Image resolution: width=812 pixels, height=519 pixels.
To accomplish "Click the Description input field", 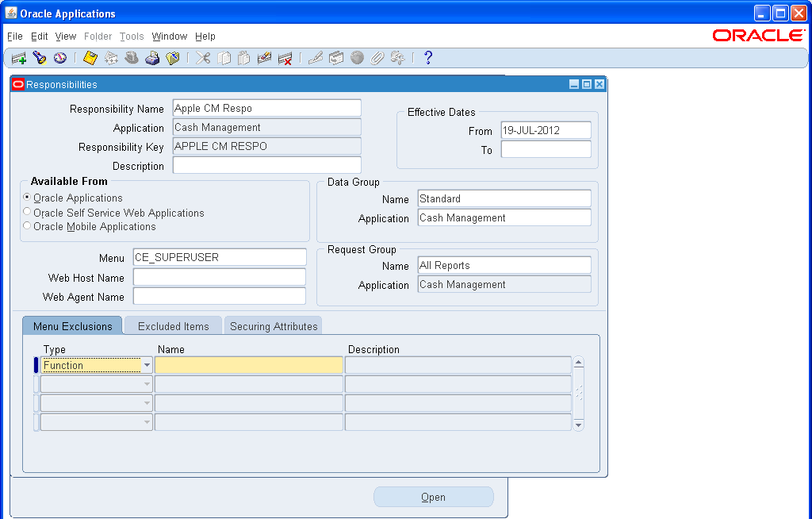I will [x=266, y=166].
